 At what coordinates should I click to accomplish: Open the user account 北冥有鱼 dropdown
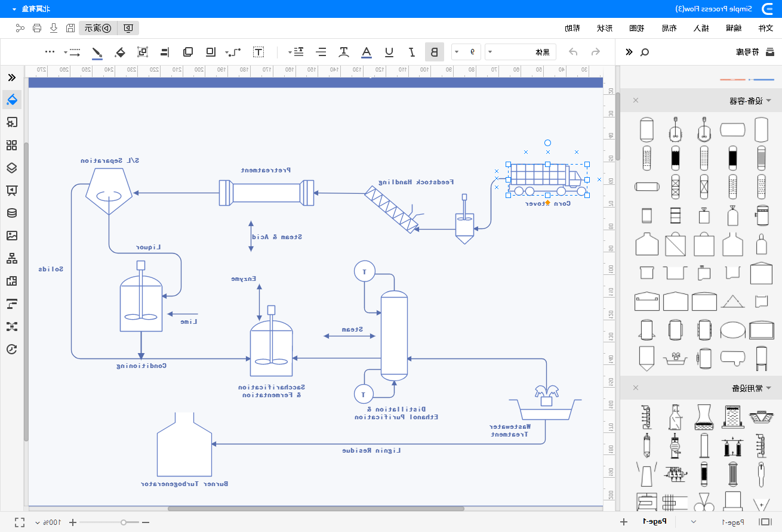point(30,9)
